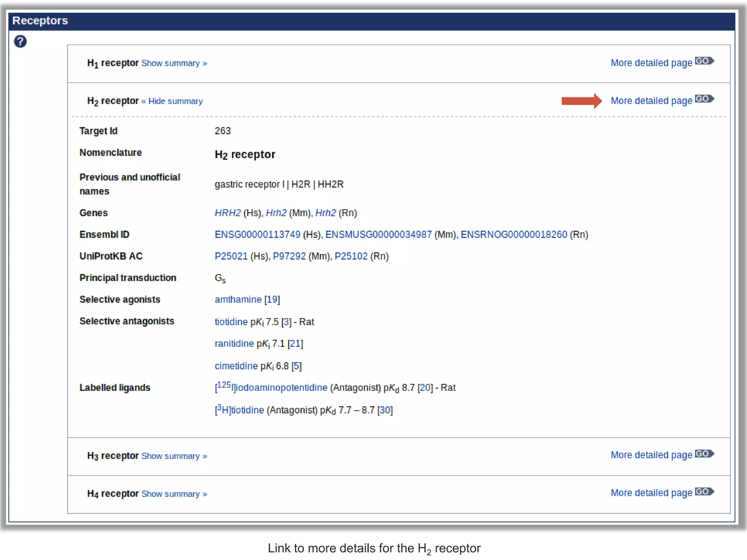Image resolution: width=747 pixels, height=560 pixels.
Task: Open the Hrh2 (Rn) gene link
Action: pos(326,213)
